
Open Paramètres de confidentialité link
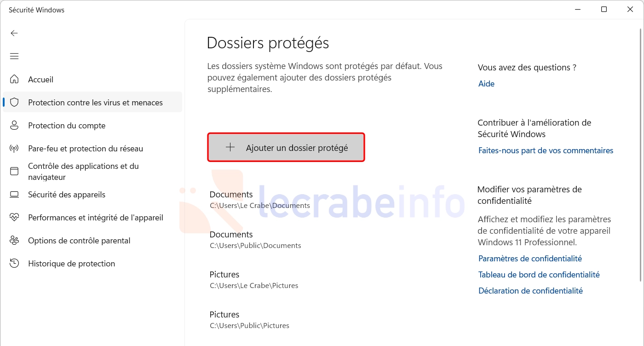530,259
